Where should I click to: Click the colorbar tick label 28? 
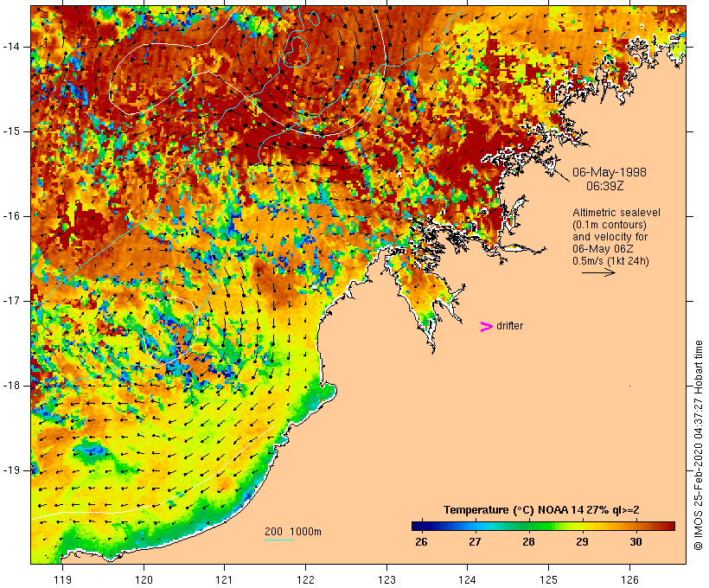[528, 542]
